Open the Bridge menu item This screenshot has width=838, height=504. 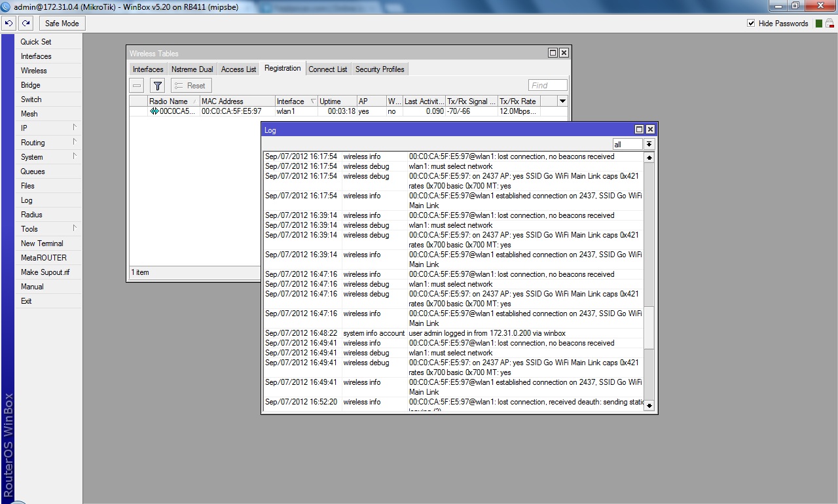49,85
